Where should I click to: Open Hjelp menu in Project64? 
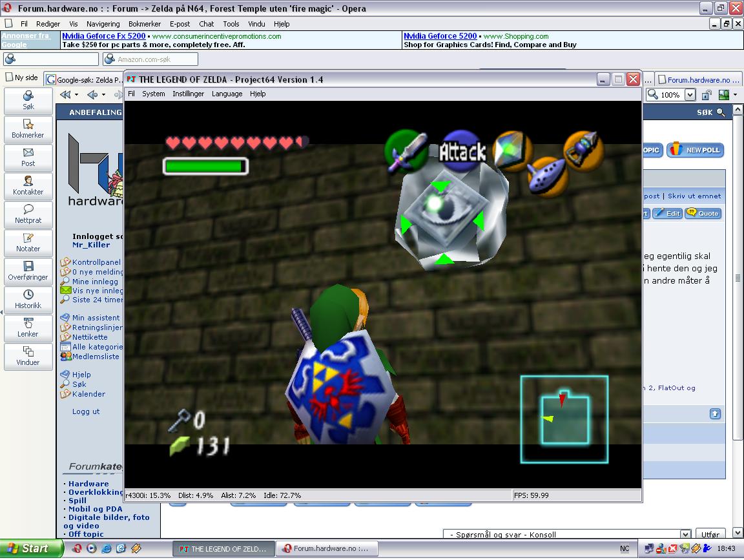click(x=258, y=94)
